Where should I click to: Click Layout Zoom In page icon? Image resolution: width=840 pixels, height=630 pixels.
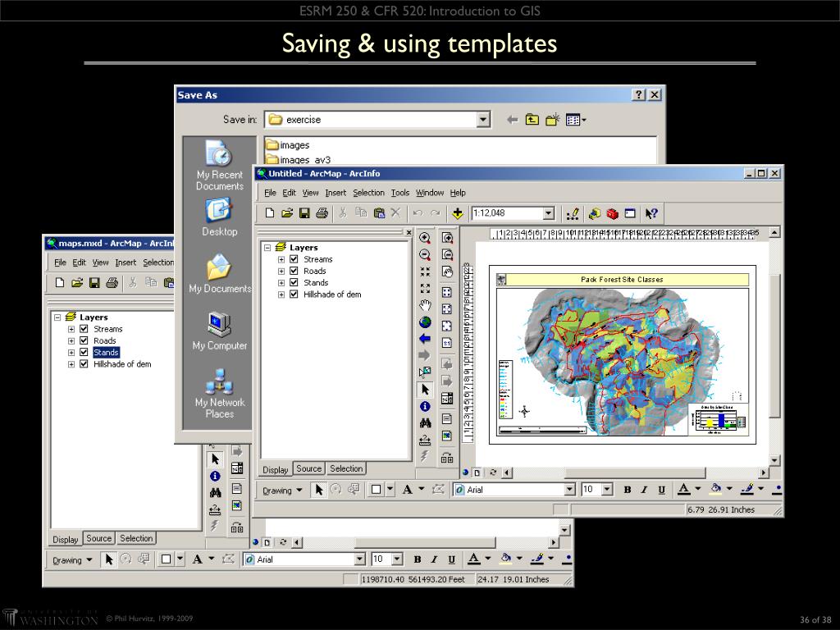tap(447, 238)
